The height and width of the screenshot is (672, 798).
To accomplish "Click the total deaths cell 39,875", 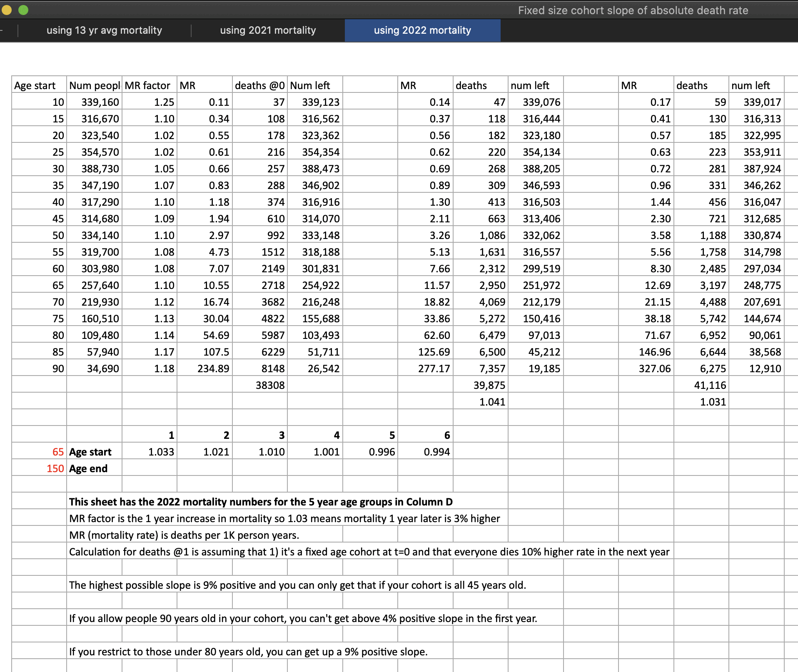I will (x=489, y=385).
